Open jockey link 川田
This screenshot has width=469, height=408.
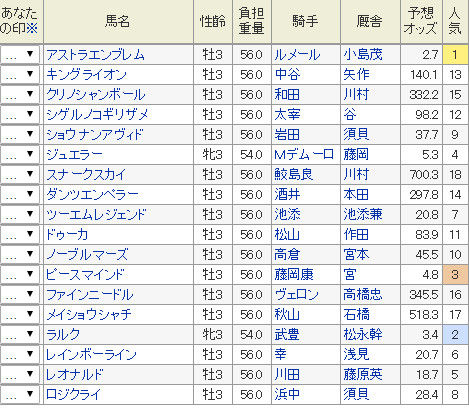pyautogui.click(x=287, y=375)
